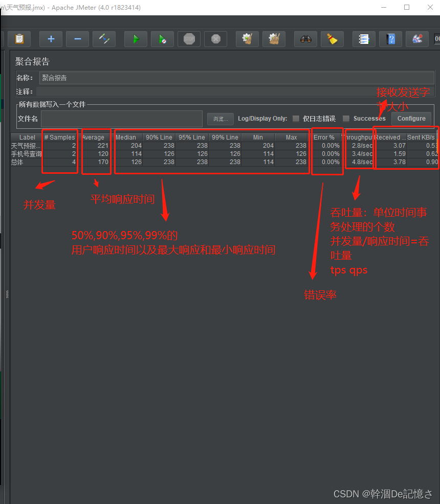Click the file name input field
The height and width of the screenshot is (504, 440).
pyautogui.click(x=122, y=119)
